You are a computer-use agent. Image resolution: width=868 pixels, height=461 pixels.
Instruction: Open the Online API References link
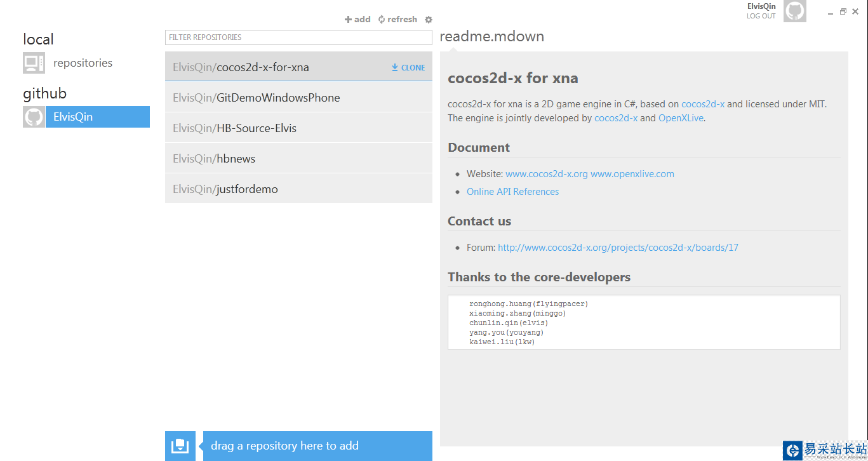point(512,192)
